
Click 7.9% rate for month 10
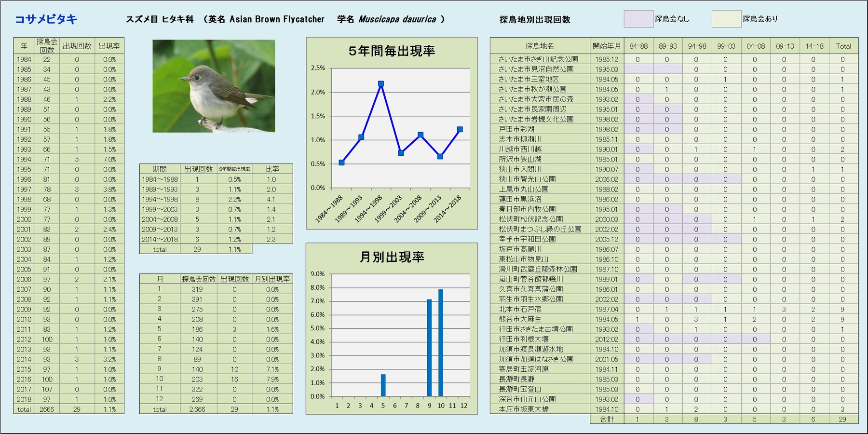pos(272,379)
